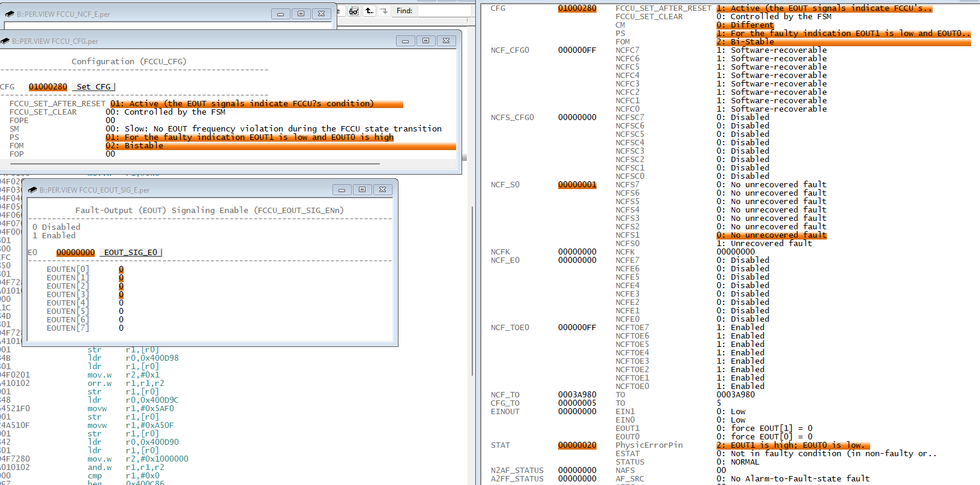Screen dimensions: 980x485
Task: Click the glasses view icon beside Find
Action: coord(354,11)
